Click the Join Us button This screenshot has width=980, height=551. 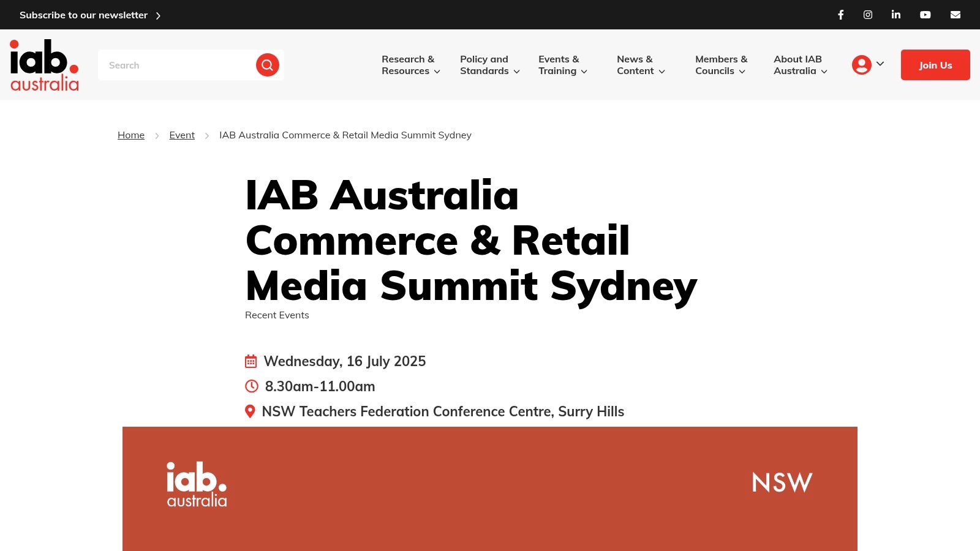pos(935,65)
